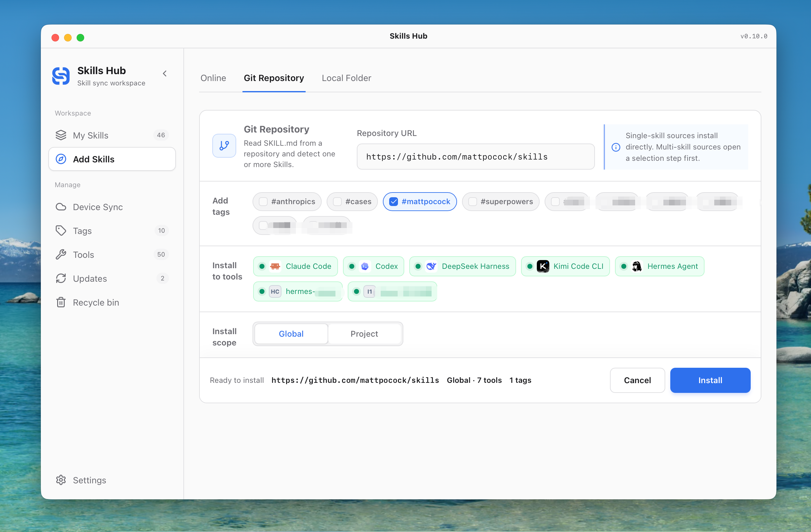Click the Settings gear icon
Screen dimensions: 811x532
pos(61,480)
